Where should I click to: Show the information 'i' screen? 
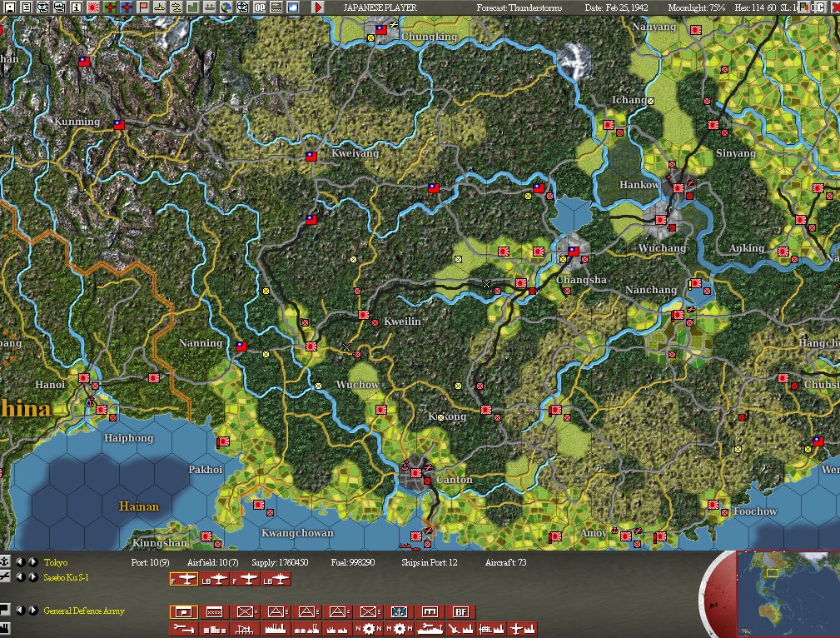76,7
